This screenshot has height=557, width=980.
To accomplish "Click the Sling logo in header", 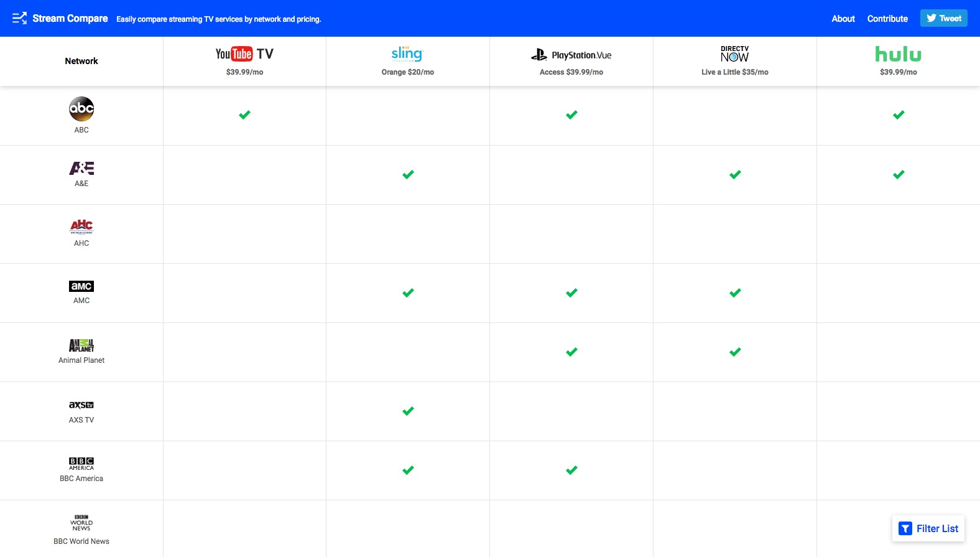I will click(x=407, y=54).
